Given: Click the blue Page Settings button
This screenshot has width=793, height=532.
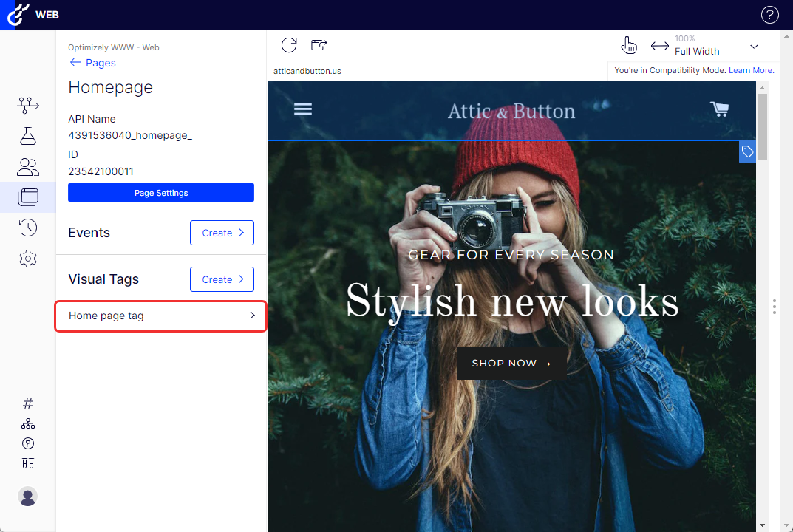Looking at the screenshot, I should point(161,193).
